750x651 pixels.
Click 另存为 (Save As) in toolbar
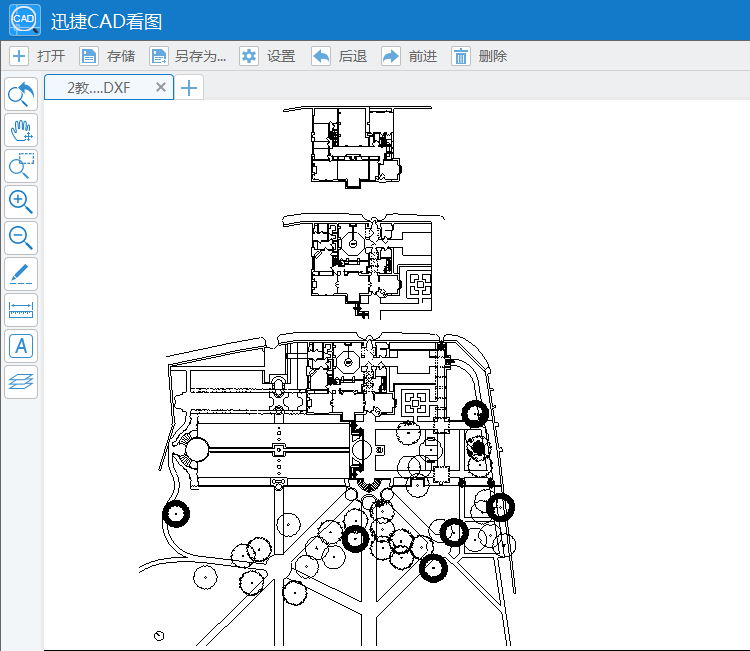[x=187, y=56]
